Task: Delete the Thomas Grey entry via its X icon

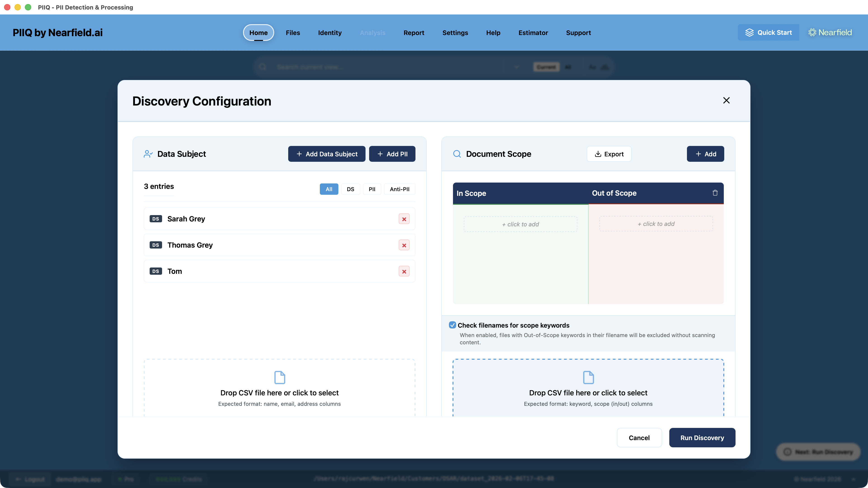Action: point(404,245)
